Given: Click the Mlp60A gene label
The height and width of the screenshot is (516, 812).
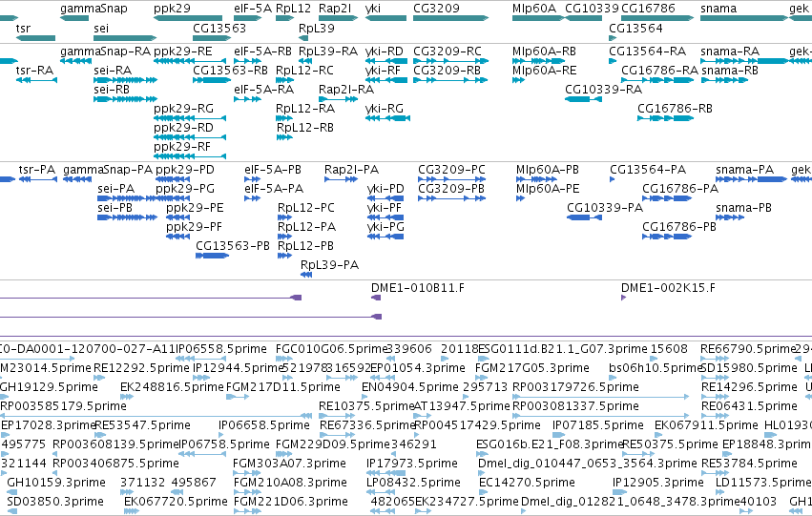Looking at the screenshot, I should tap(534, 9).
